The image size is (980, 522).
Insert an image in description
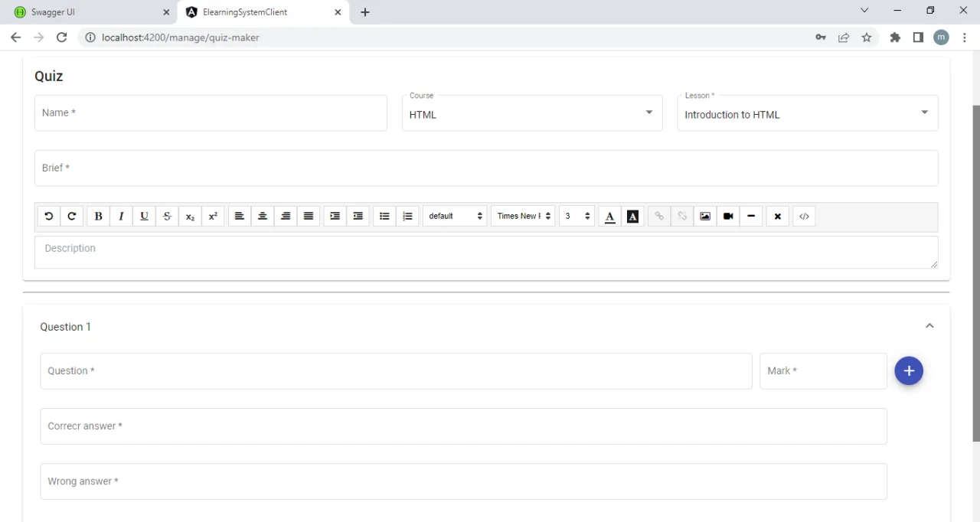705,217
